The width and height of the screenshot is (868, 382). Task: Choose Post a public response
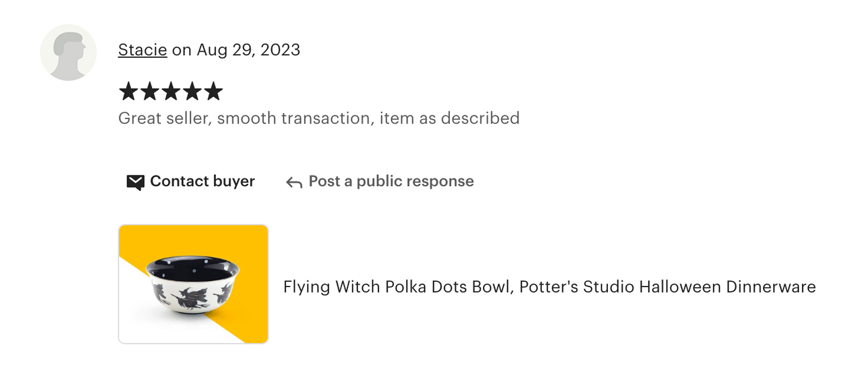380,181
